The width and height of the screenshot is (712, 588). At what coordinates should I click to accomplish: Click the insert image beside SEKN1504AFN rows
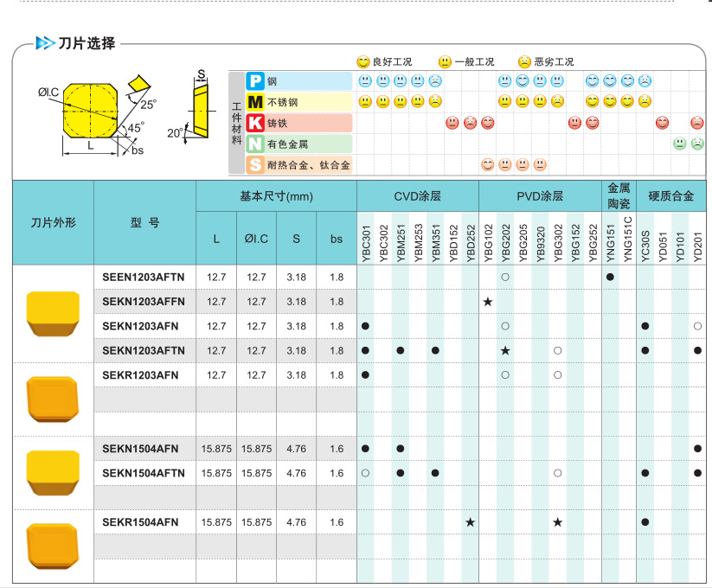pyautogui.click(x=53, y=473)
